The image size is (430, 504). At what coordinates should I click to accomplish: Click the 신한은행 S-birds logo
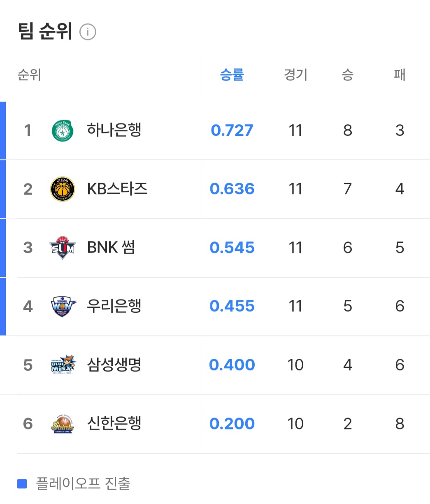pos(63,424)
